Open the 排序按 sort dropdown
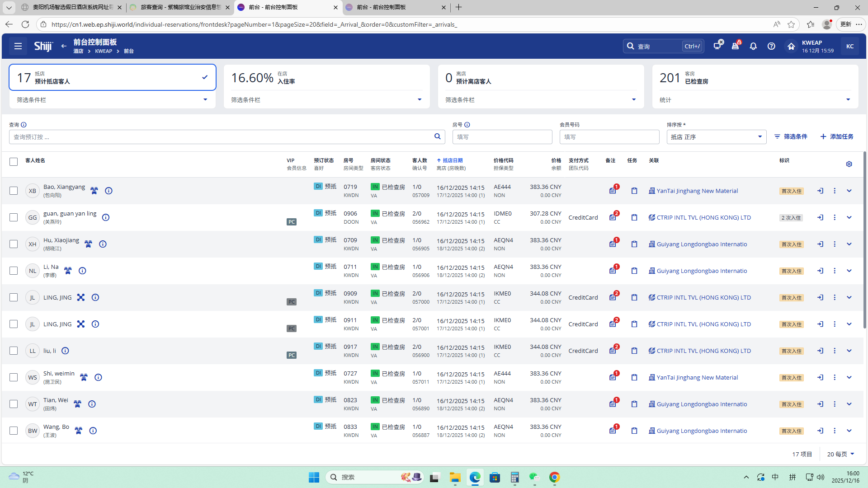Image resolution: width=868 pixels, height=488 pixels. pos(716,137)
